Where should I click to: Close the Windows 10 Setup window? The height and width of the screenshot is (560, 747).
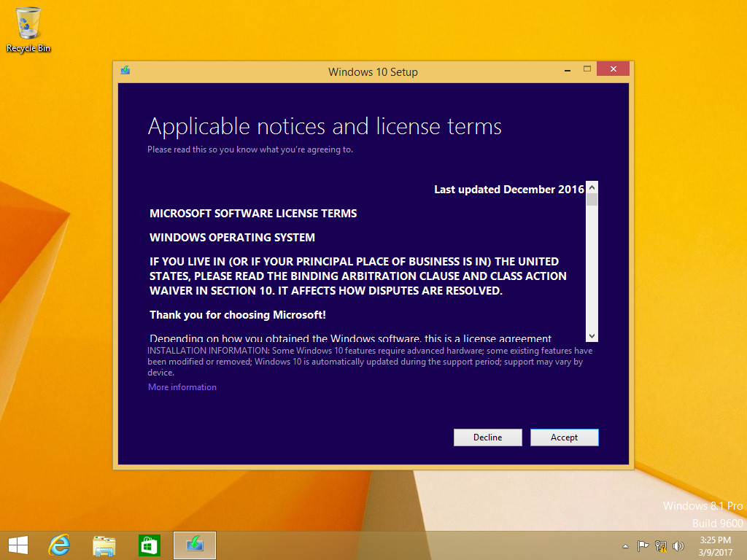point(613,69)
